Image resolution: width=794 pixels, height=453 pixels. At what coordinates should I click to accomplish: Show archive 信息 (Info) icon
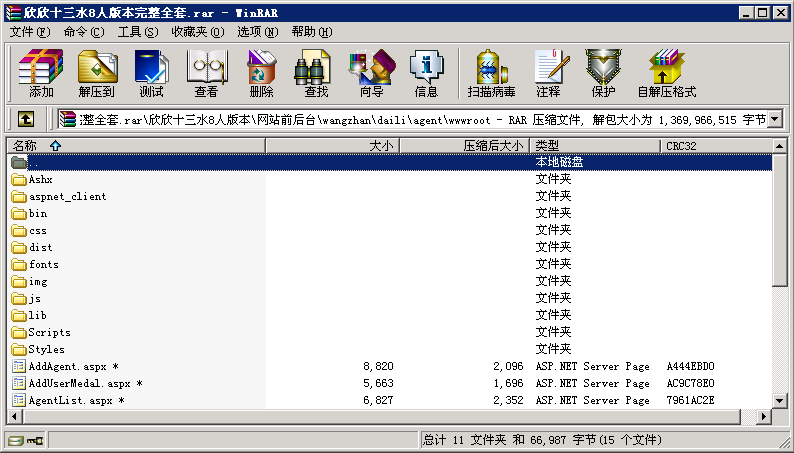point(426,73)
